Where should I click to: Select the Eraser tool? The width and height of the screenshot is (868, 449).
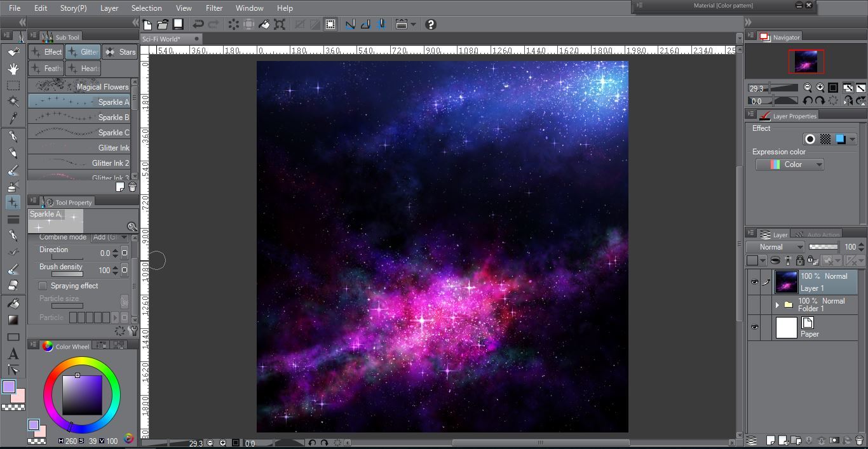tap(13, 286)
